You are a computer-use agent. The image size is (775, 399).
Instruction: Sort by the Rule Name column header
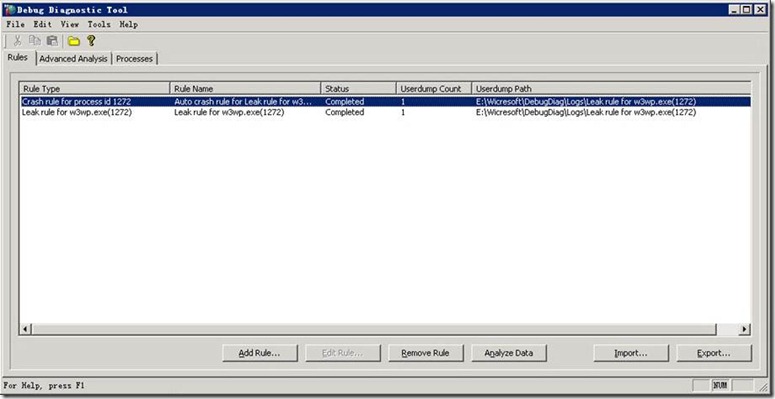tap(246, 89)
